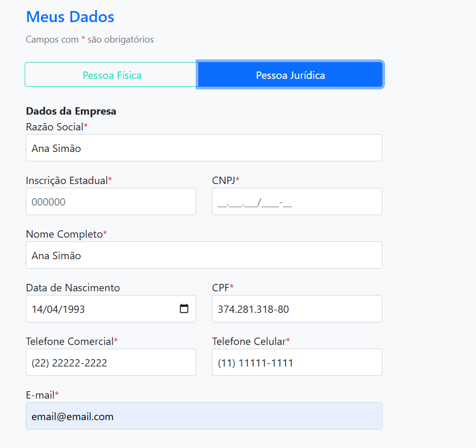Click the Data de Nascimento label

[73, 288]
